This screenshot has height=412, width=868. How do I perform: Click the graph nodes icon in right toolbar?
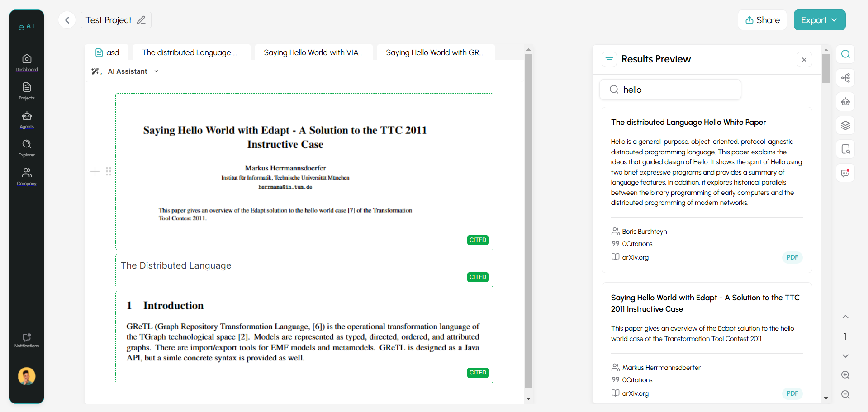point(845,78)
